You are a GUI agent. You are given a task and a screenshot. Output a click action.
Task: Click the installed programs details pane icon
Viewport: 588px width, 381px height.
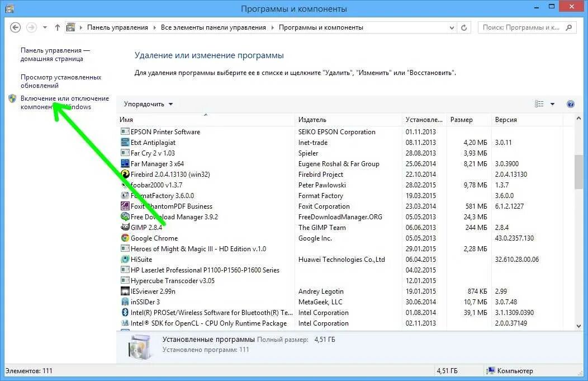click(140, 347)
